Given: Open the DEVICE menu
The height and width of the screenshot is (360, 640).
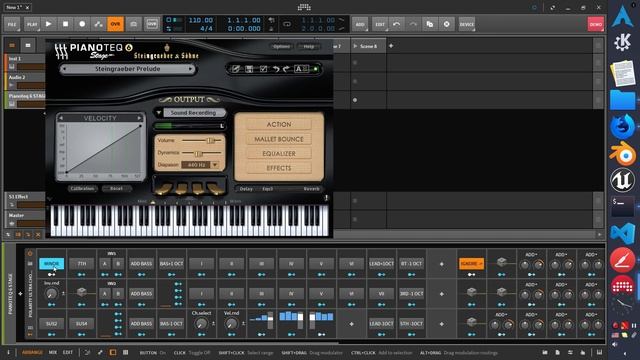Looking at the screenshot, I should [x=467, y=24].
